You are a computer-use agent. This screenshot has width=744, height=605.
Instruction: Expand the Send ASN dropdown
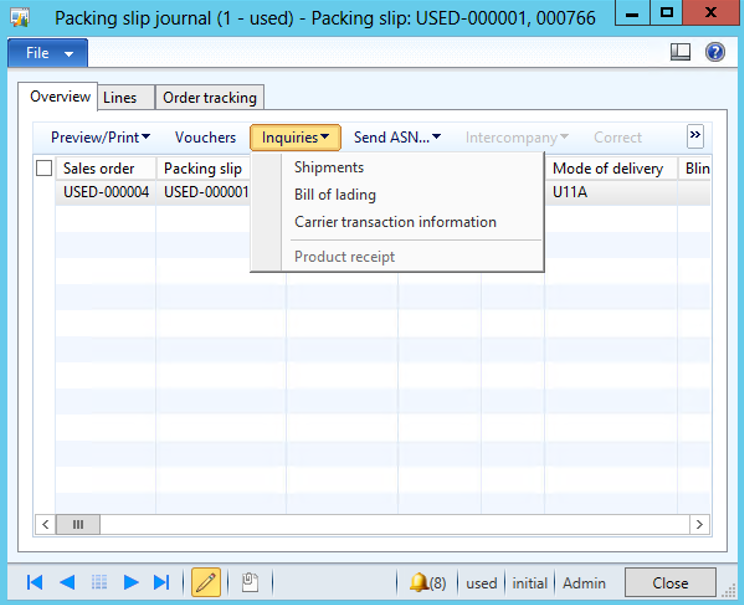click(x=397, y=138)
